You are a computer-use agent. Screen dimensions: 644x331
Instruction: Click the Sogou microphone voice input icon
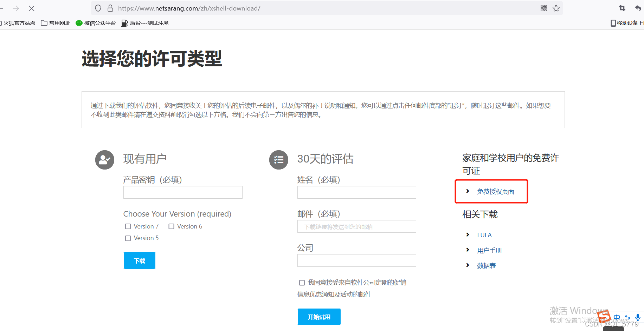click(638, 318)
